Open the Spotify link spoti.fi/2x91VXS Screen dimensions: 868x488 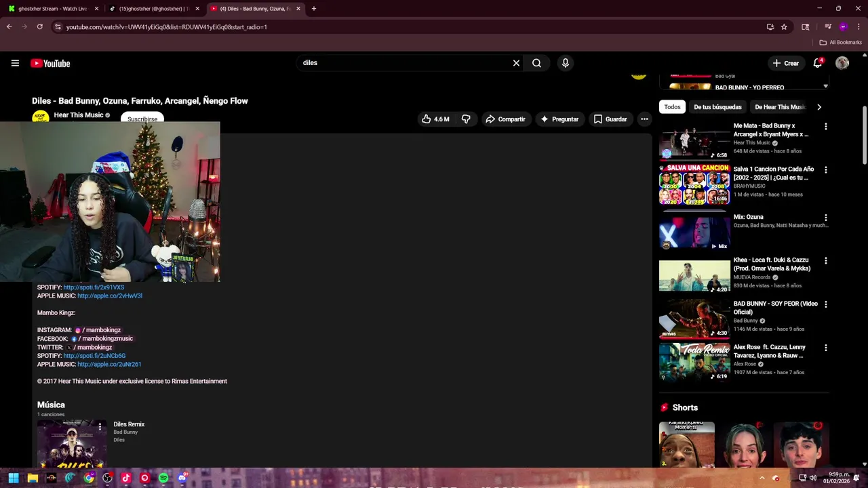(94, 287)
